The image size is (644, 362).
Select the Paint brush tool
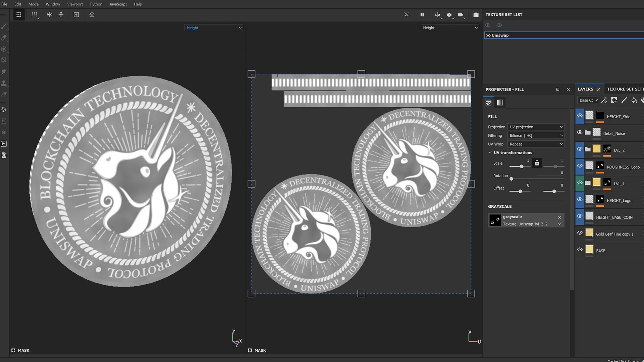4,26
